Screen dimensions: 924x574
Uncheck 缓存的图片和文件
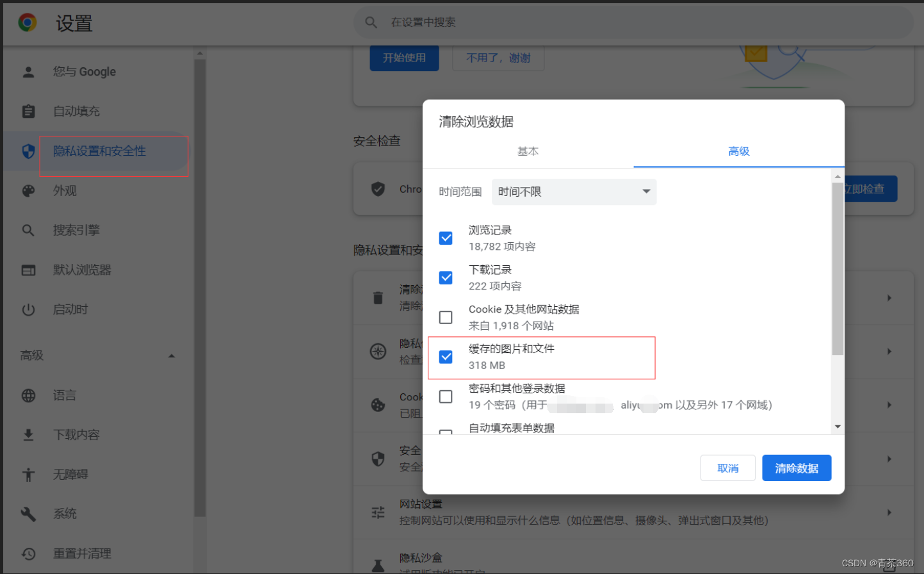446,357
